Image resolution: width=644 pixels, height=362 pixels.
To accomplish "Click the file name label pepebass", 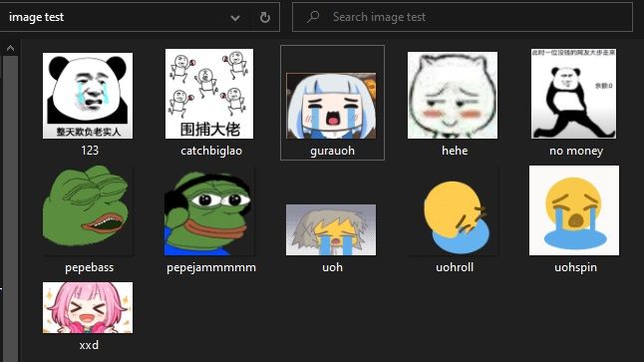I will pos(89,267).
